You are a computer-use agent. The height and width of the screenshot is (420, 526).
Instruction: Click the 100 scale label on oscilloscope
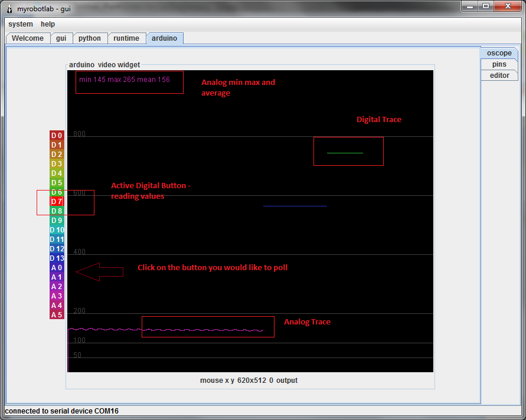click(79, 340)
